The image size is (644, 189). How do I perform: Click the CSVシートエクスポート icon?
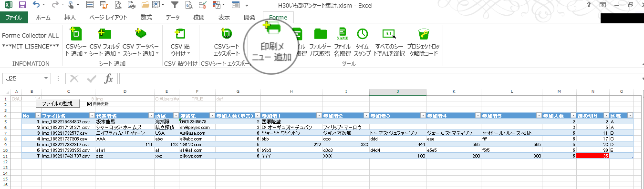pyautogui.click(x=226, y=34)
